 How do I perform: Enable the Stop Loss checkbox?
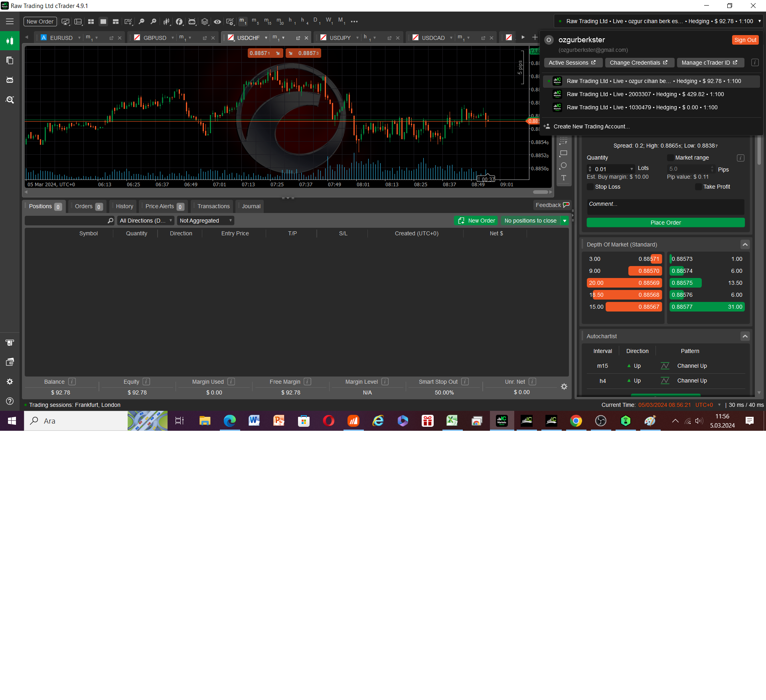tap(590, 187)
